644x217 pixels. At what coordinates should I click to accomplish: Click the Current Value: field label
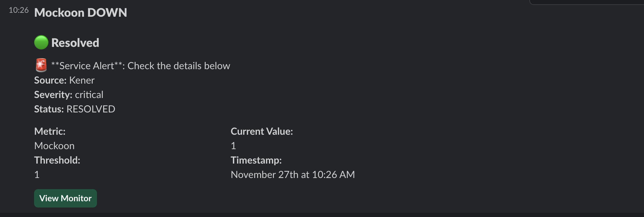click(262, 131)
